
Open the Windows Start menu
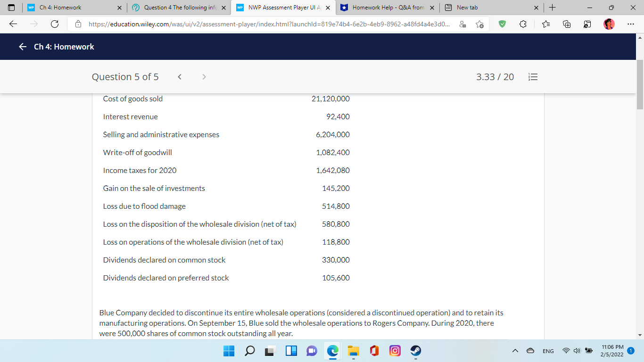[229, 351]
